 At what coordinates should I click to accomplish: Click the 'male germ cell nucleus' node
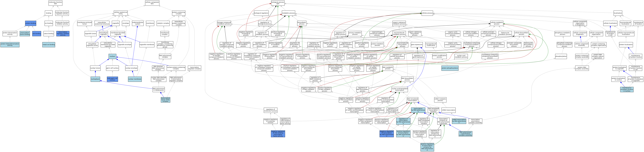pyautogui.click(x=112, y=79)
